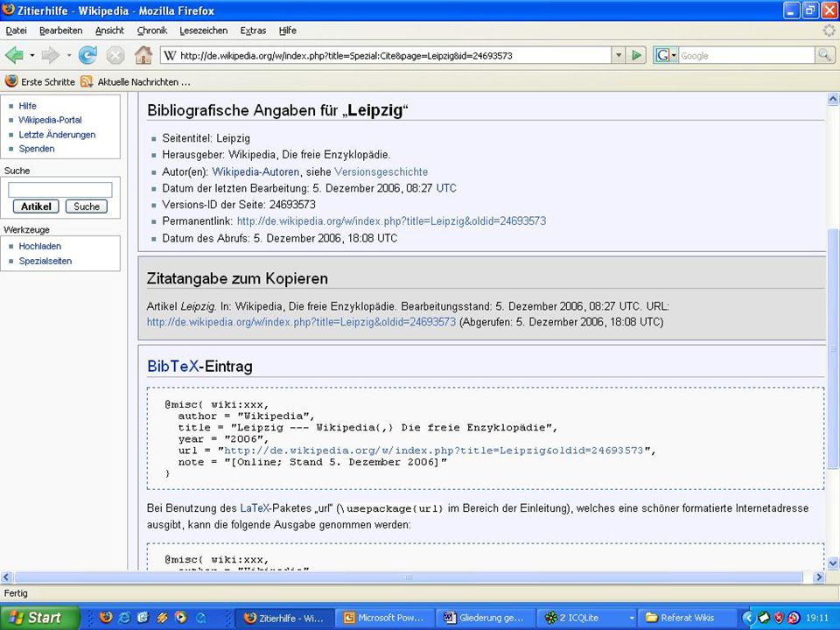Image resolution: width=840 pixels, height=630 pixels.
Task: Launch the media player Quick Launch icon
Action: pos(181,617)
